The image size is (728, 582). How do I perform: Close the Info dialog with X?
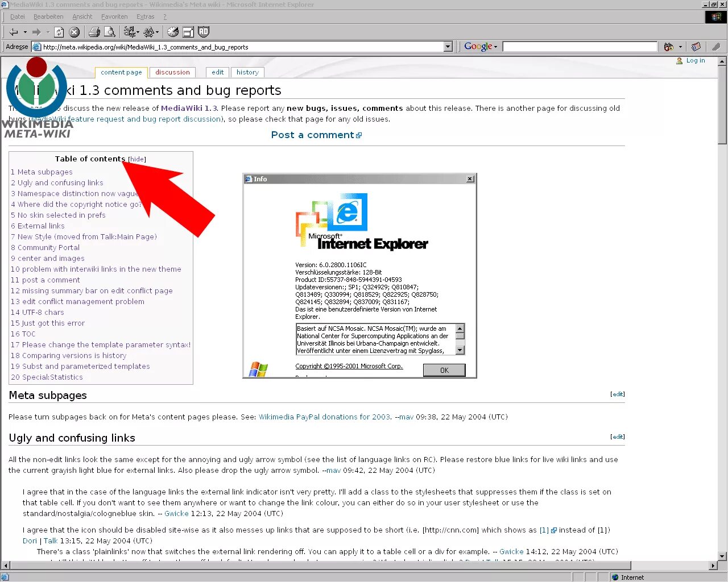tap(470, 178)
